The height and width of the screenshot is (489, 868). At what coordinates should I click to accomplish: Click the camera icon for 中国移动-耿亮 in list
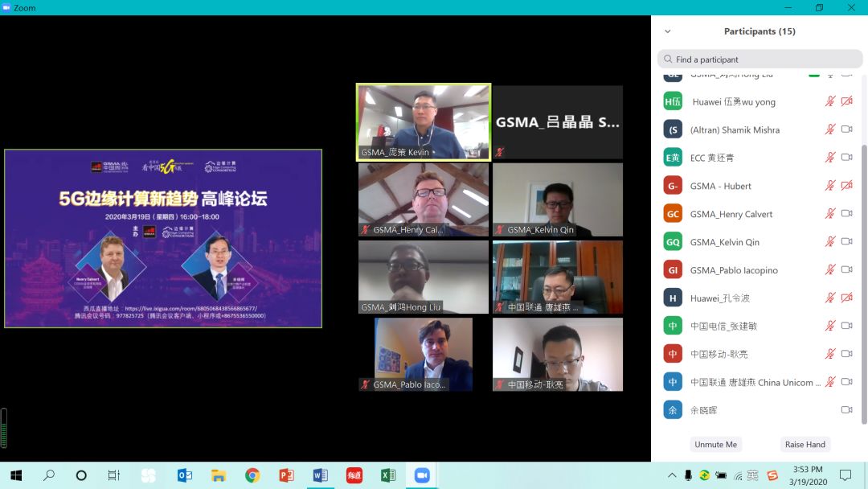pyautogui.click(x=847, y=353)
